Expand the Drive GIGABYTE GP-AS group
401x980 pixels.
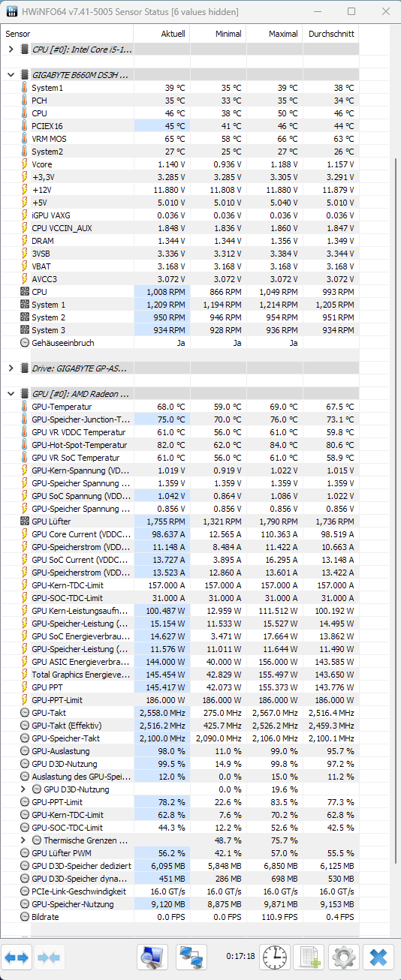click(x=11, y=368)
